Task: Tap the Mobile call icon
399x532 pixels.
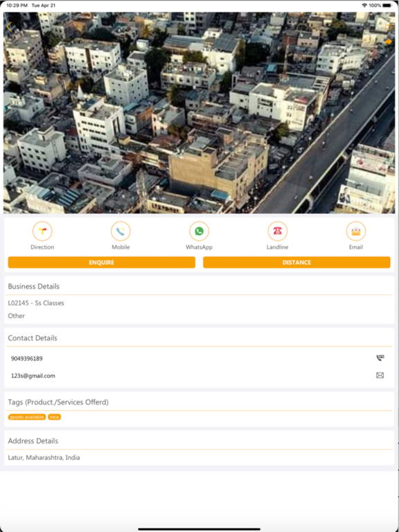Action: pyautogui.click(x=121, y=231)
